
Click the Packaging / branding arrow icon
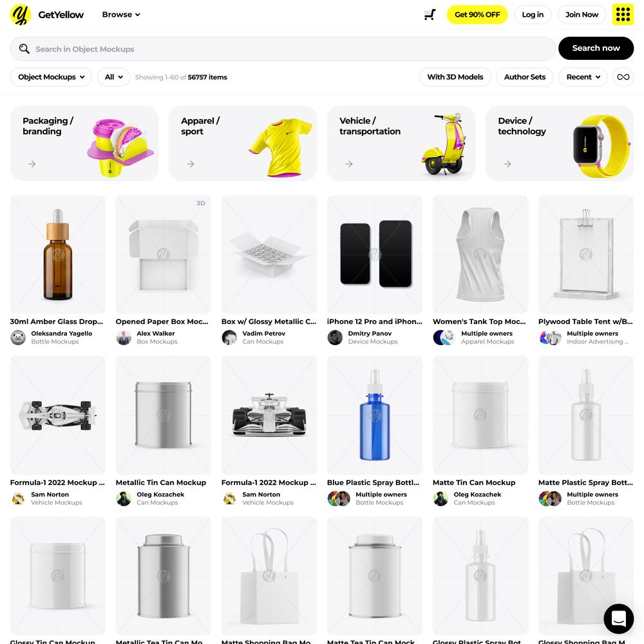coord(32,164)
